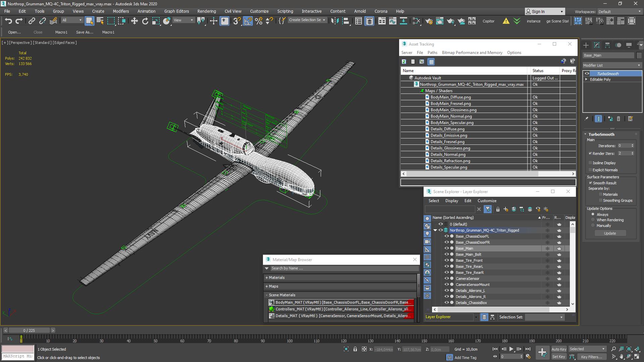Viewport: 644px width, 362px height.
Task: Activate the Select and Move tool
Action: 135,21
